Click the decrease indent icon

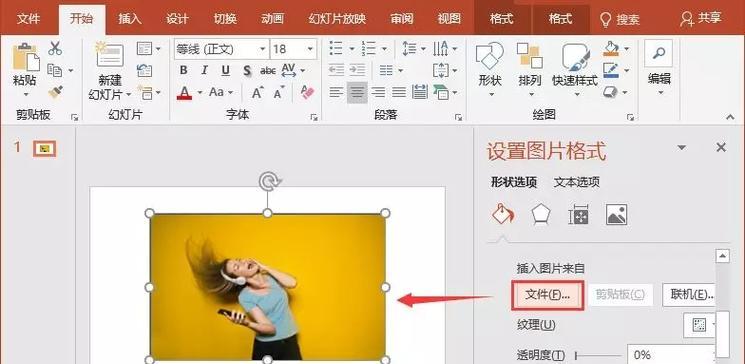click(x=336, y=70)
